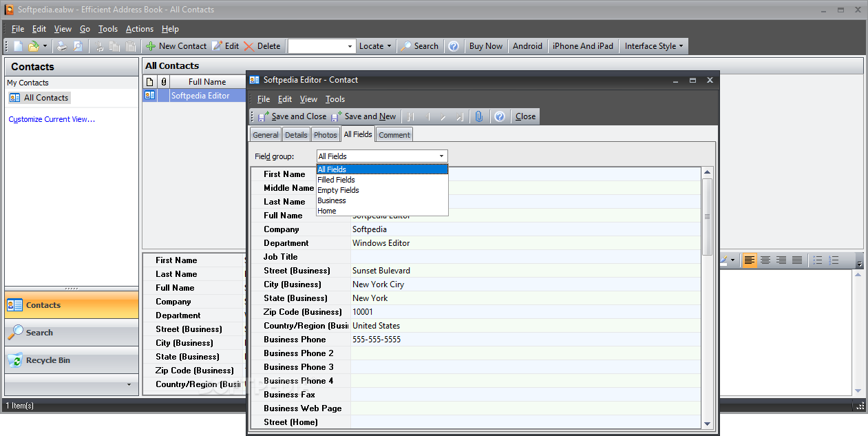Click the Justify alignment icon
868x436 pixels.
pos(797,260)
